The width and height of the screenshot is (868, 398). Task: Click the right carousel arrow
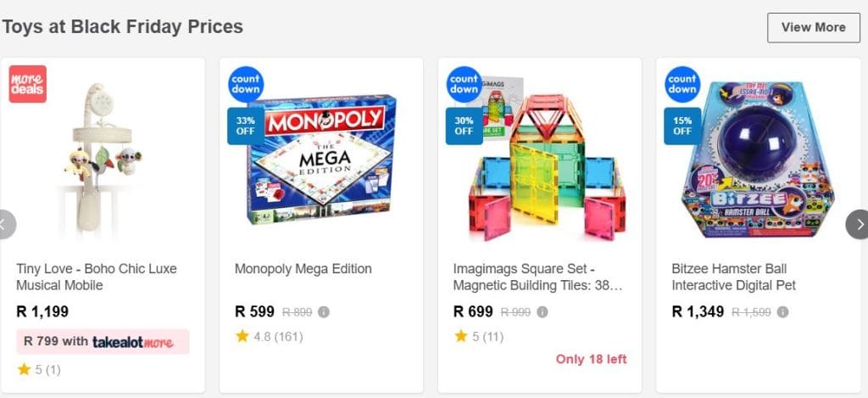tap(858, 225)
